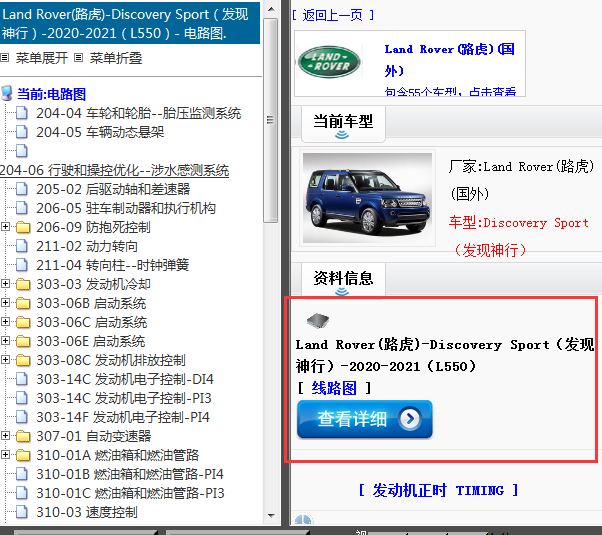Click document icon beside 310-01C 燃油箱-PI3
602x535 pixels.
[22, 493]
